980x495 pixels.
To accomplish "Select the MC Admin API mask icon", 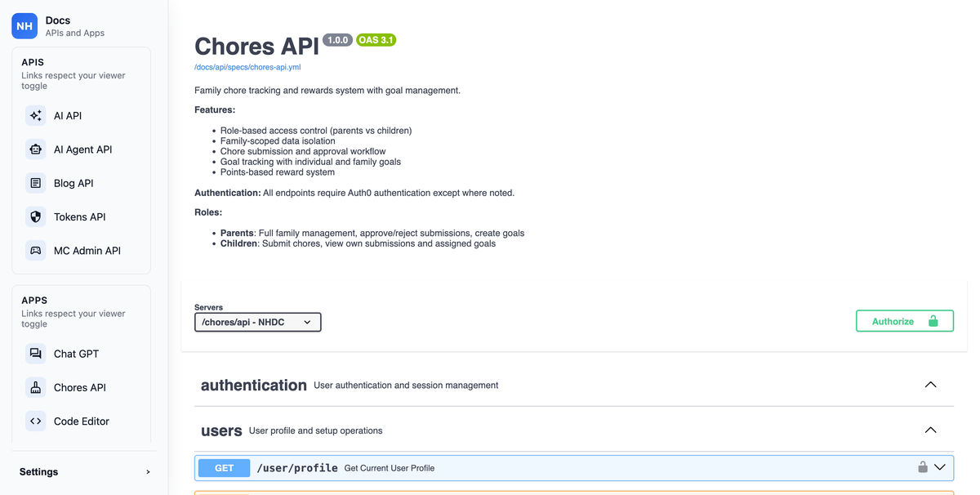I will (36, 250).
